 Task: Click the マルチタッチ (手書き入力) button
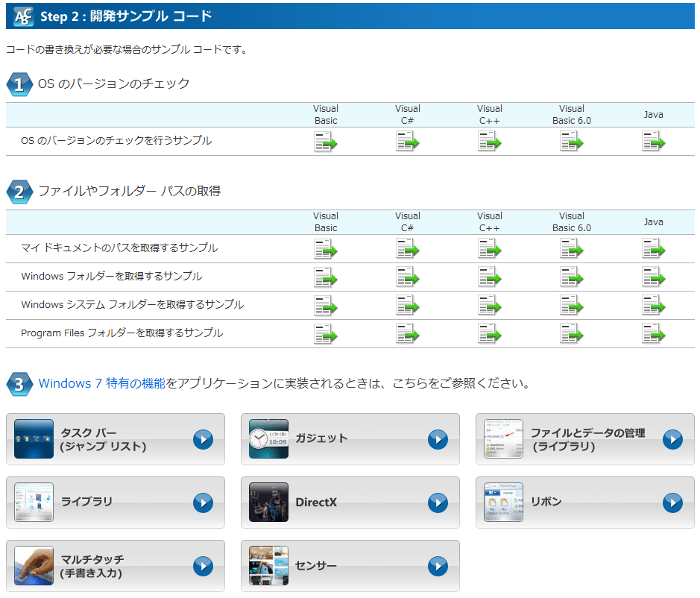tap(116, 566)
